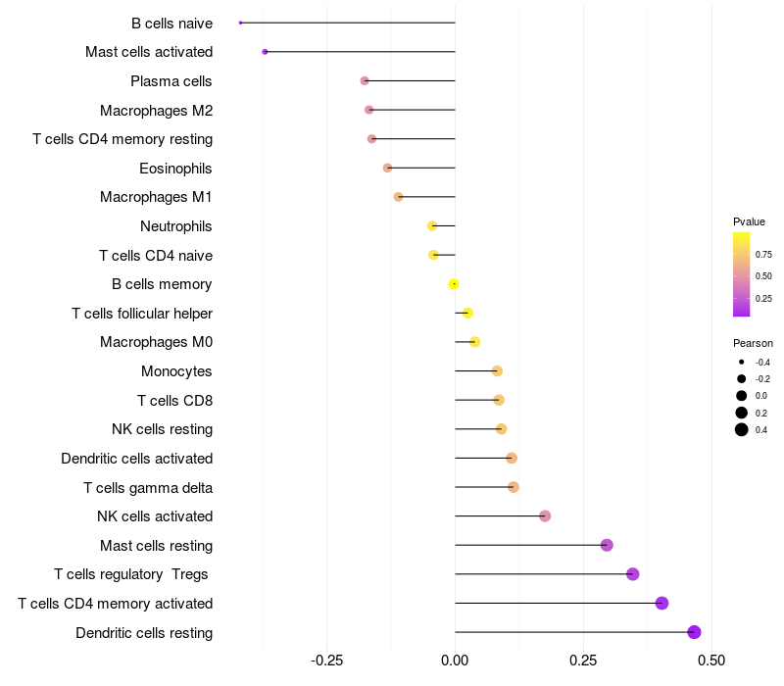The height and width of the screenshot is (686, 784).
Task: Click the Pvalue legend title
Action: (749, 221)
